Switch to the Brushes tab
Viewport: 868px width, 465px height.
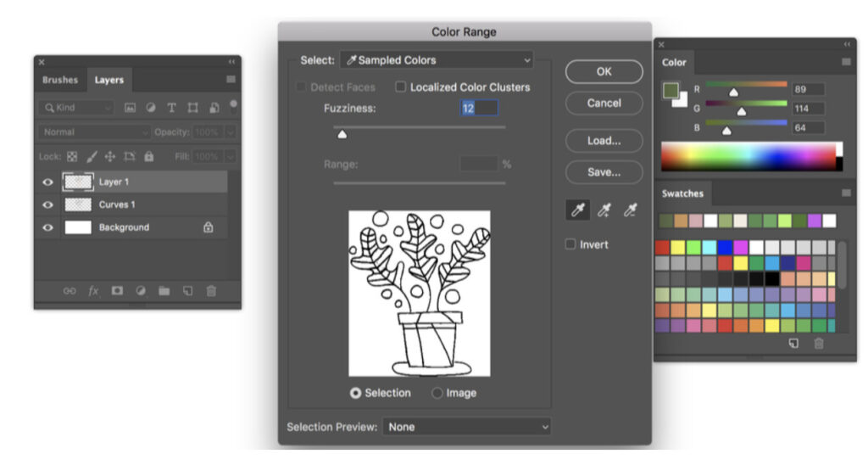[60, 80]
